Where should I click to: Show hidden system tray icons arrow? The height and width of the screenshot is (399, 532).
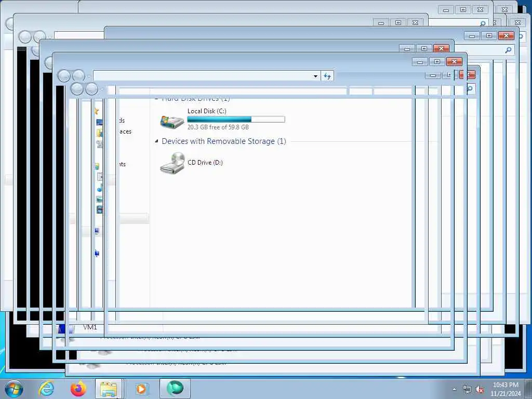[454, 389]
